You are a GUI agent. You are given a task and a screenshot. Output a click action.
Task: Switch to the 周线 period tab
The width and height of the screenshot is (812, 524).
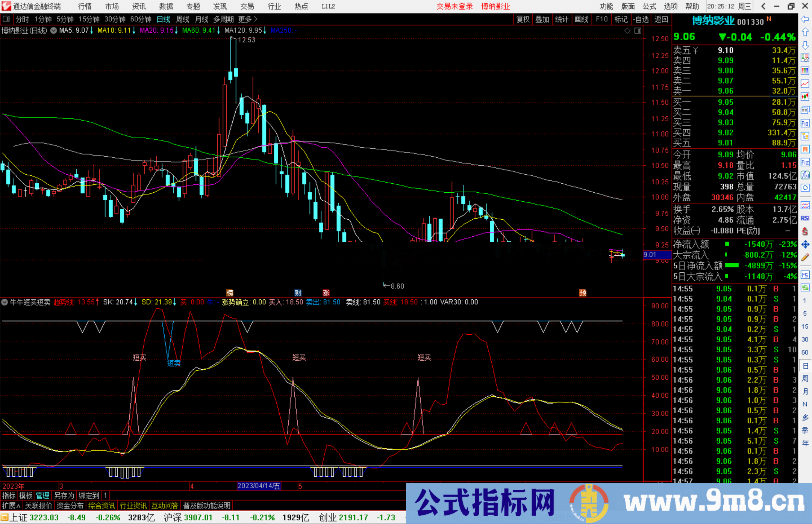(183, 19)
